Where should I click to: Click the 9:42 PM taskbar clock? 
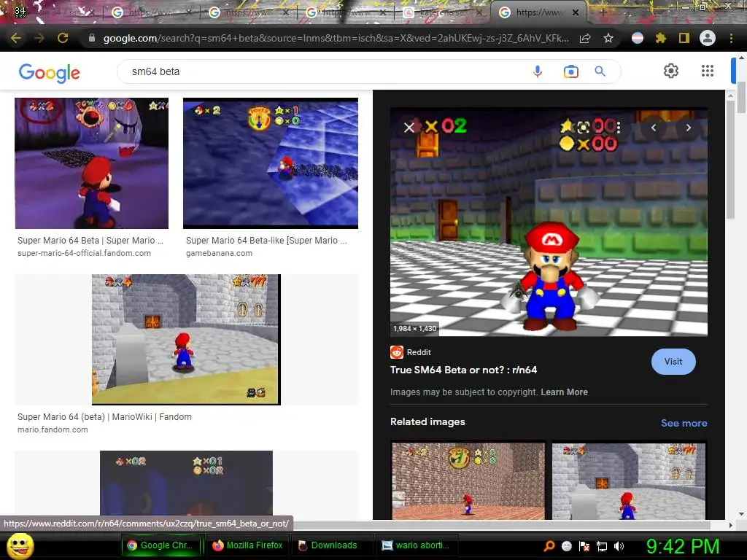point(682,546)
